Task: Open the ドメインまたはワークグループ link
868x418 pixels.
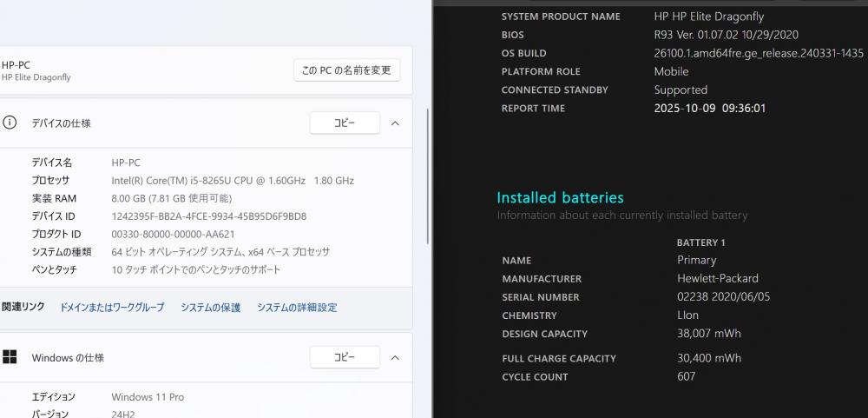Action: click(x=112, y=307)
